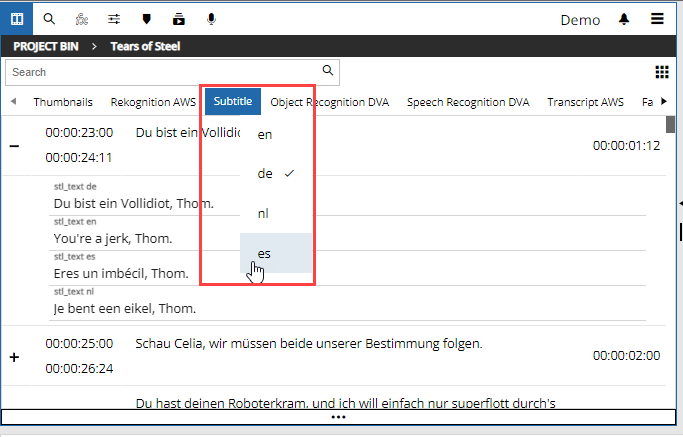
Task: Open the Speech Recognition DVA tab
Action: tap(468, 102)
